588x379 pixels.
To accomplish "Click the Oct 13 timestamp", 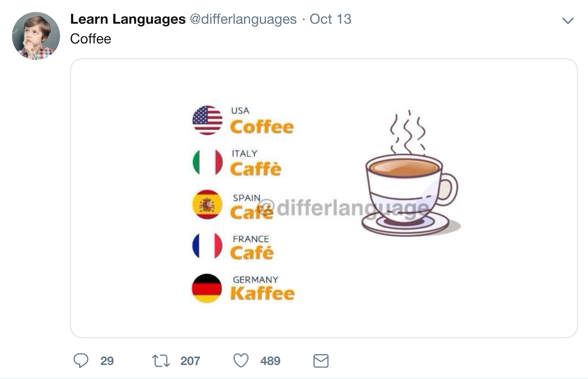I will [330, 19].
